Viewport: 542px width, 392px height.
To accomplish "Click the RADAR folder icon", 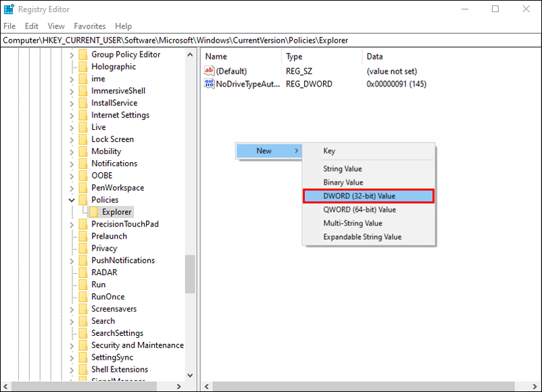I will [83, 272].
